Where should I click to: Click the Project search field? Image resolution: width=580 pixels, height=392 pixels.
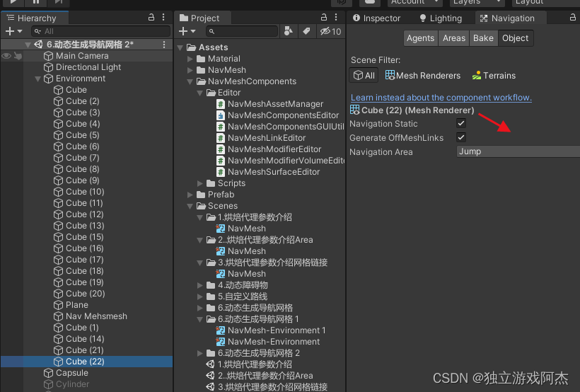[x=241, y=31]
